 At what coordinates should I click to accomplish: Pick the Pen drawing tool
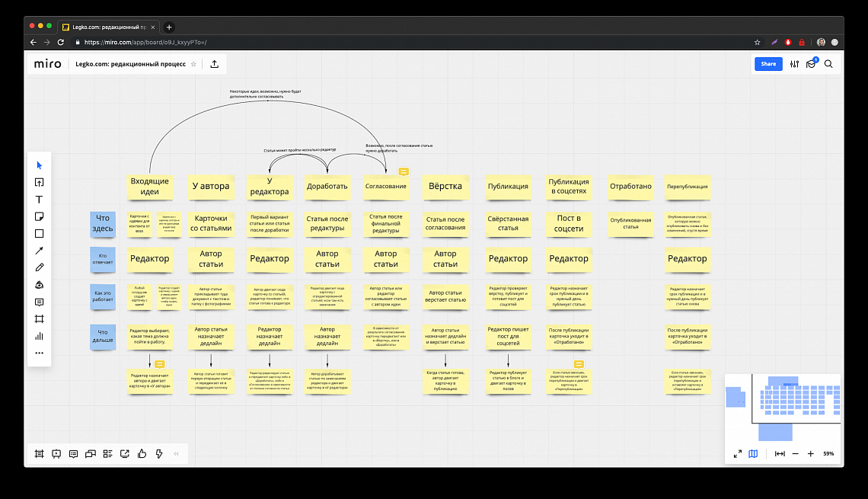tap(40, 267)
